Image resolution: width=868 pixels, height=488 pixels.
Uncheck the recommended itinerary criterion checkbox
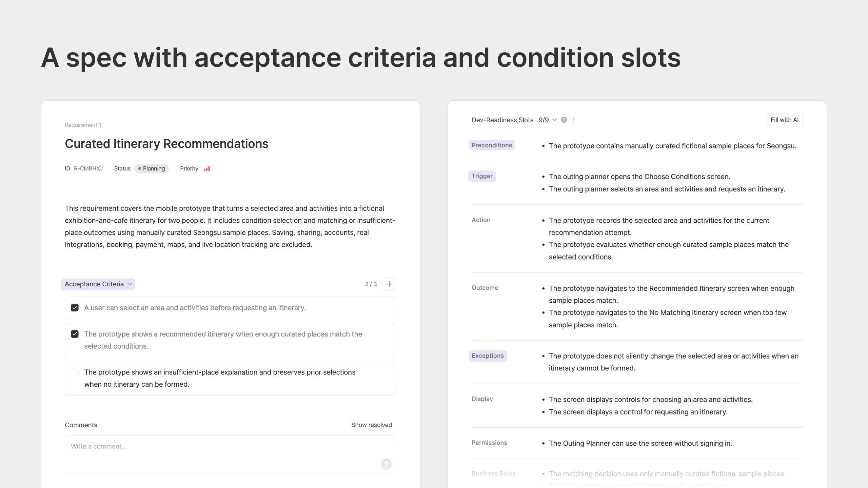coord(75,334)
